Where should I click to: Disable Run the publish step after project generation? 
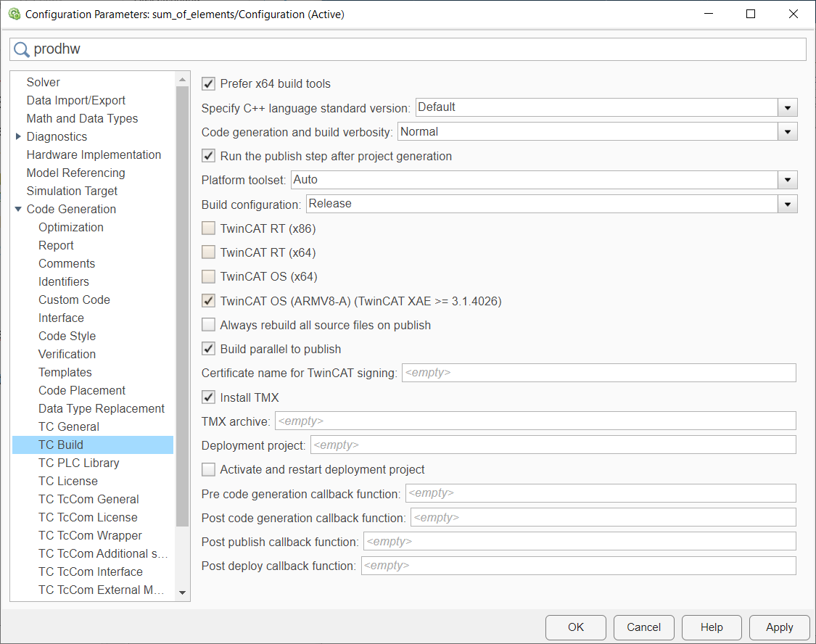(x=208, y=156)
